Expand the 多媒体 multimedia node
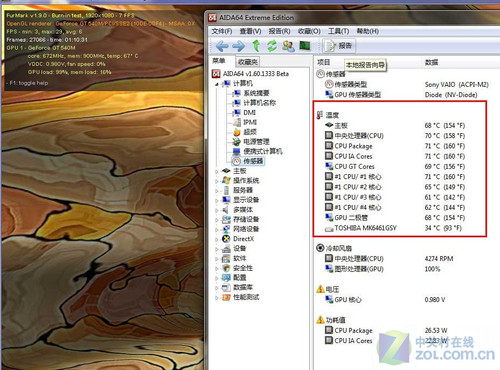This screenshot has width=500, height=370. click(217, 210)
